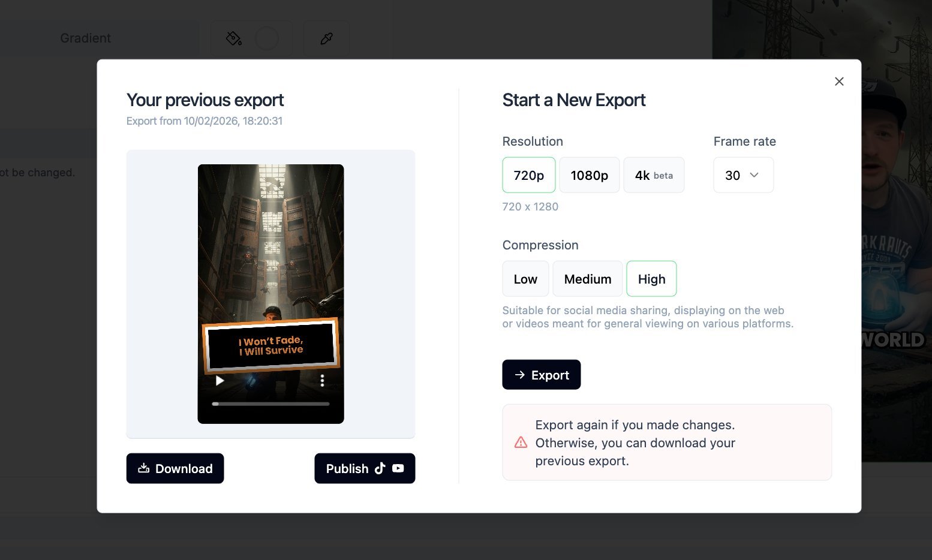Image resolution: width=932 pixels, height=560 pixels.
Task: Close the export dialog with the X icon
Action: click(839, 82)
